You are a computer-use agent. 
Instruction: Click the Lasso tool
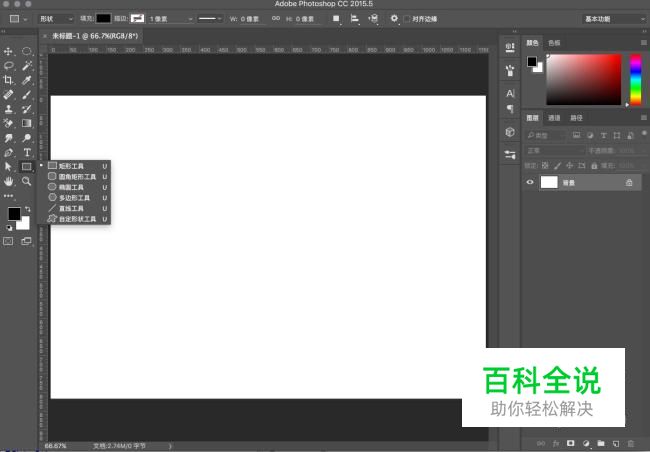(9, 65)
